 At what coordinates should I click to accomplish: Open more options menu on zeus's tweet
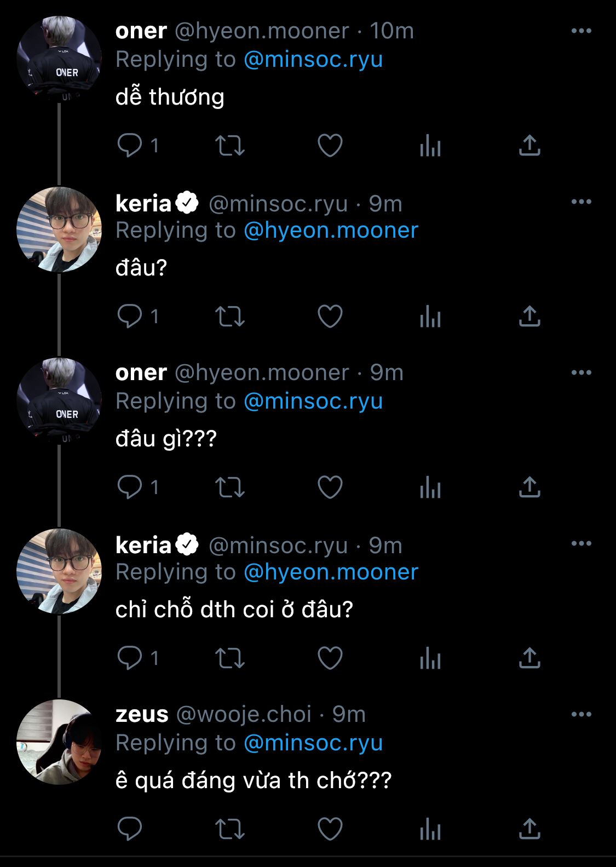[581, 714]
